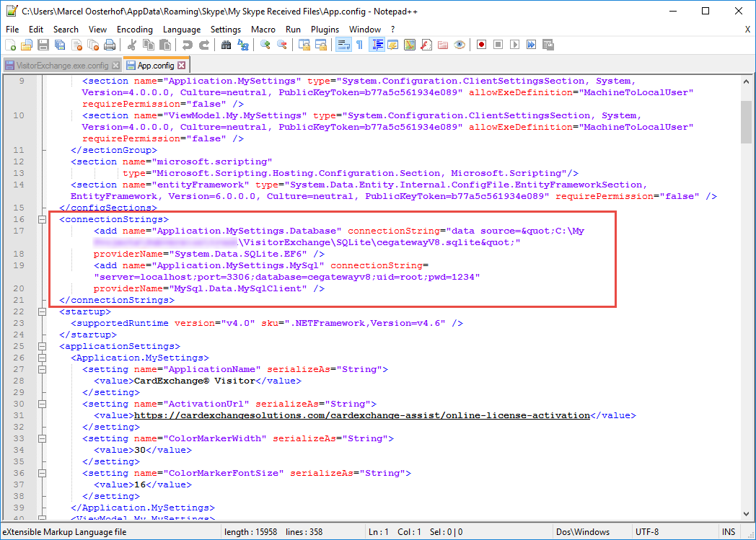Save the current file with the Save icon

click(43, 45)
